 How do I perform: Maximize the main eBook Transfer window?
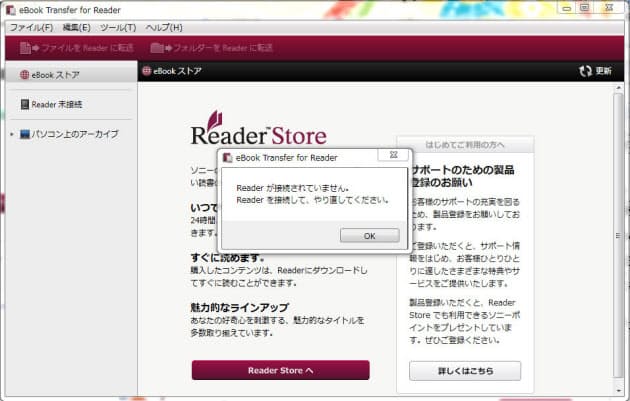(x=585, y=8)
